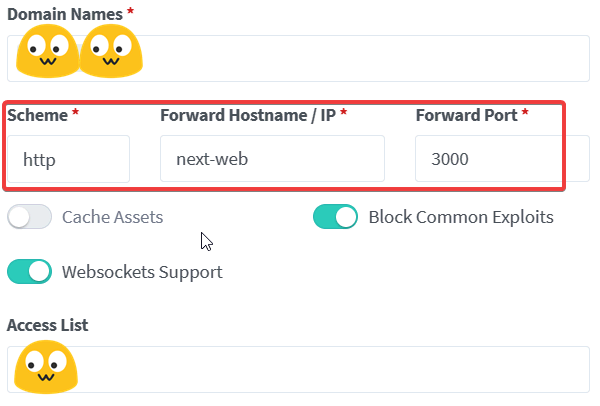The width and height of the screenshot is (600, 406).
Task: Click the blob emoji inside the Access List field
Action: coord(46,367)
